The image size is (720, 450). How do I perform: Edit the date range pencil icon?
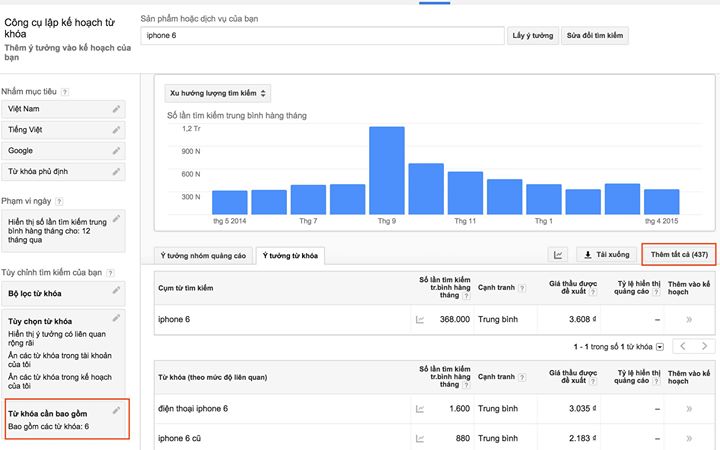click(x=116, y=219)
